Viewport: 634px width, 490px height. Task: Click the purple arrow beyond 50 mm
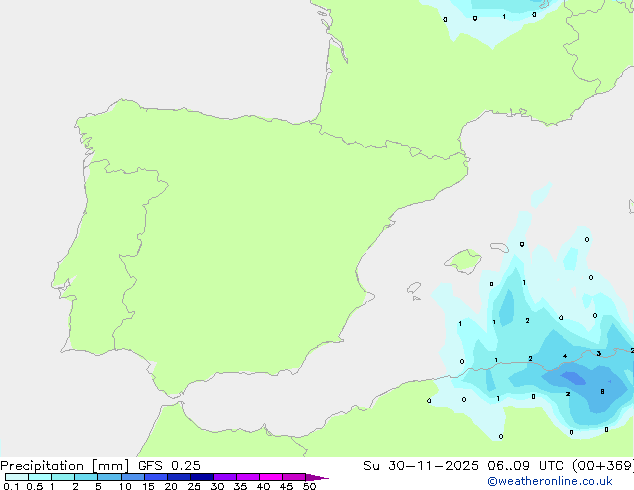click(317, 477)
